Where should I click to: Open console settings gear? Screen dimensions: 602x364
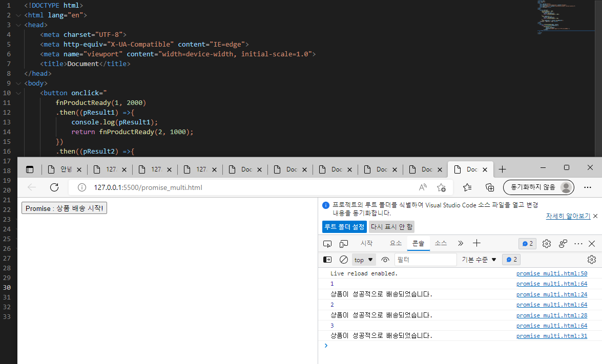tap(592, 260)
